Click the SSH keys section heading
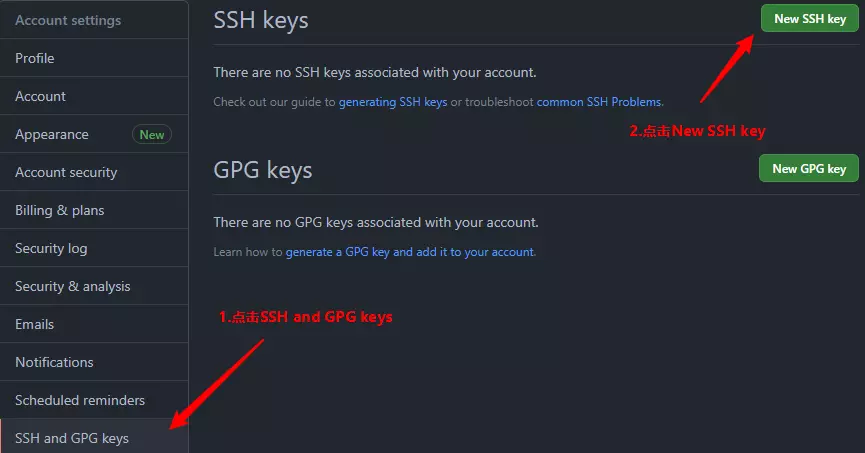Screen dimensions: 865x453 [x=261, y=20]
